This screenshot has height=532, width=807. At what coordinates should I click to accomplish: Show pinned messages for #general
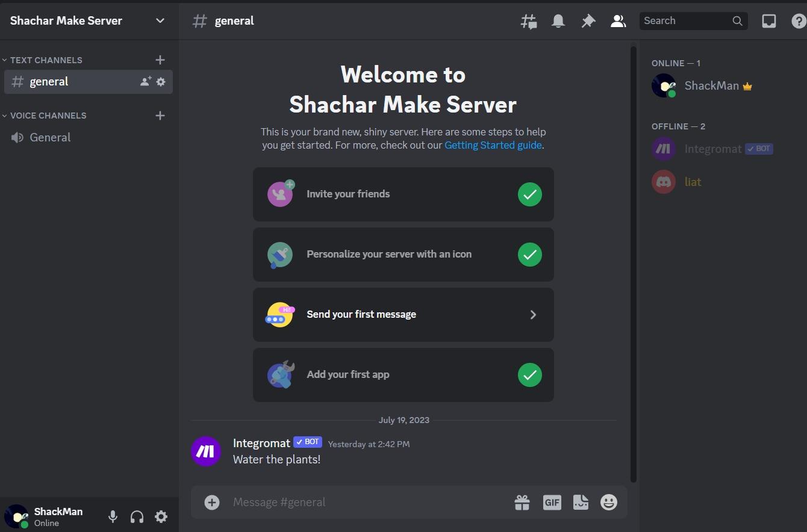coord(588,20)
